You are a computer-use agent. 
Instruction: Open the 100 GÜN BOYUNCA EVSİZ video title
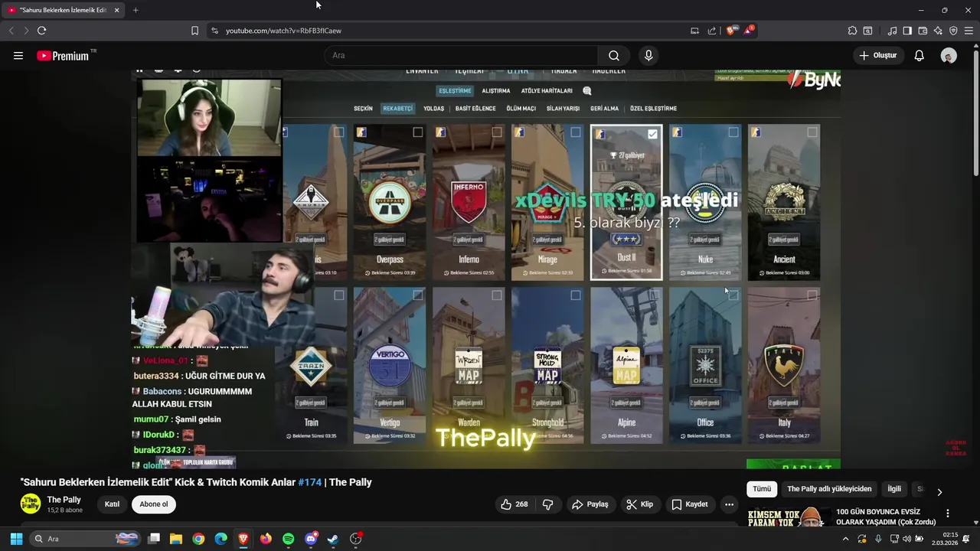point(886,517)
